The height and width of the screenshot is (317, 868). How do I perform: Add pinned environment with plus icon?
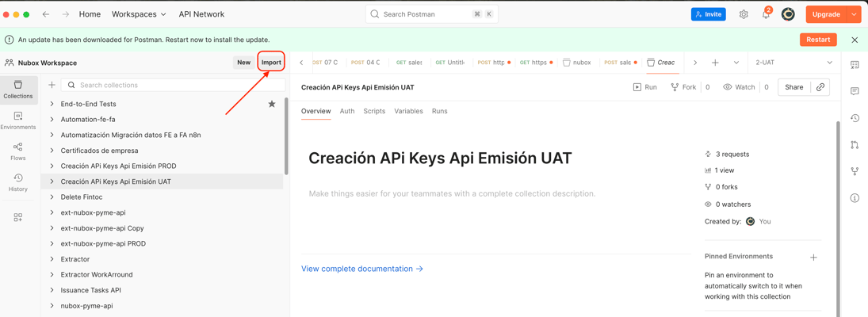[x=813, y=257]
